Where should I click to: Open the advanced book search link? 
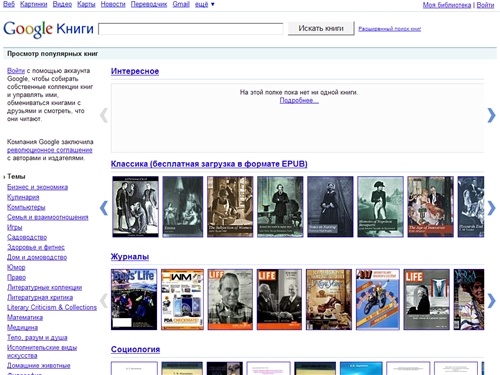tap(390, 29)
